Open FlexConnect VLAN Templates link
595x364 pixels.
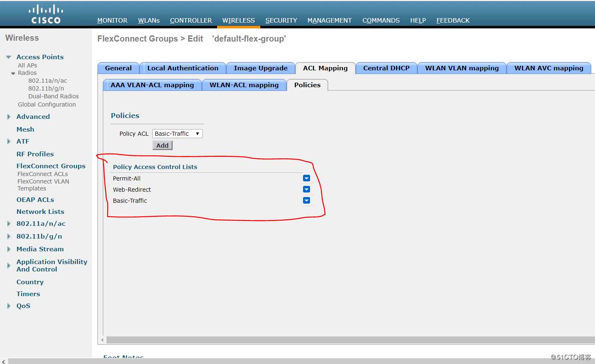(x=43, y=185)
